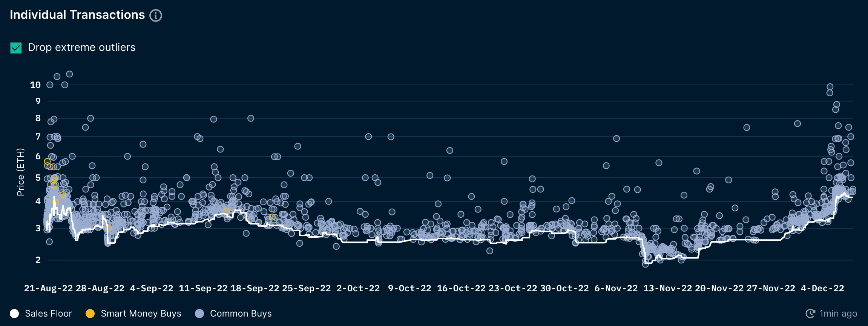Viewport: 868px width, 326px height.
Task: Click the info icon beside Individual Transactions
Action: click(x=156, y=15)
